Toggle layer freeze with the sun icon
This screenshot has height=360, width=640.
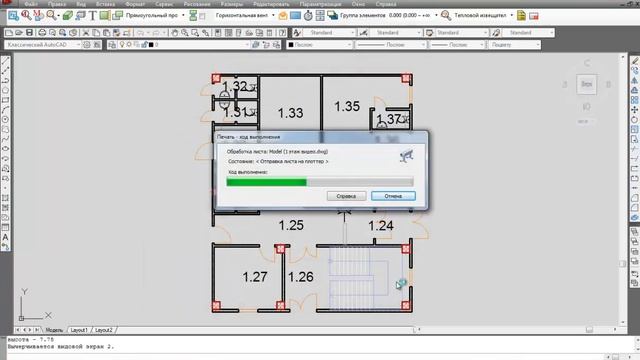pos(129,44)
